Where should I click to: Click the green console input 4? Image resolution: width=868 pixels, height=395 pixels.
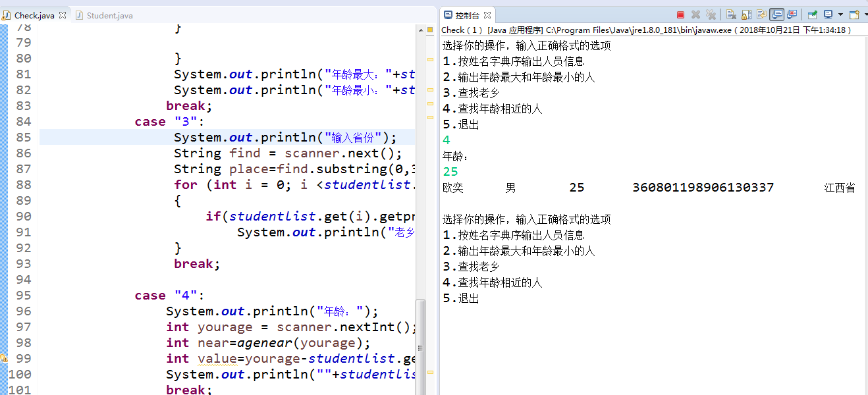point(447,140)
